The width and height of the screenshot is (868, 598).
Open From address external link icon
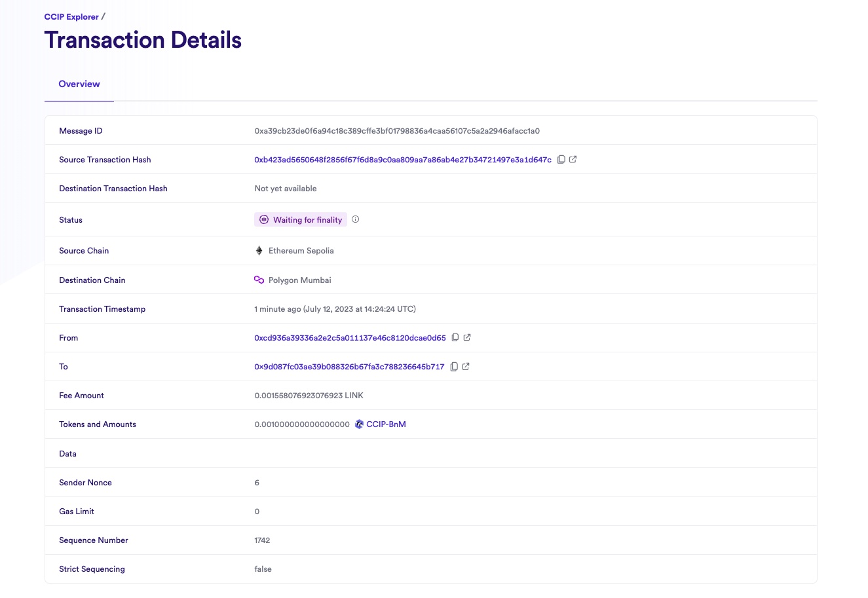(x=467, y=337)
